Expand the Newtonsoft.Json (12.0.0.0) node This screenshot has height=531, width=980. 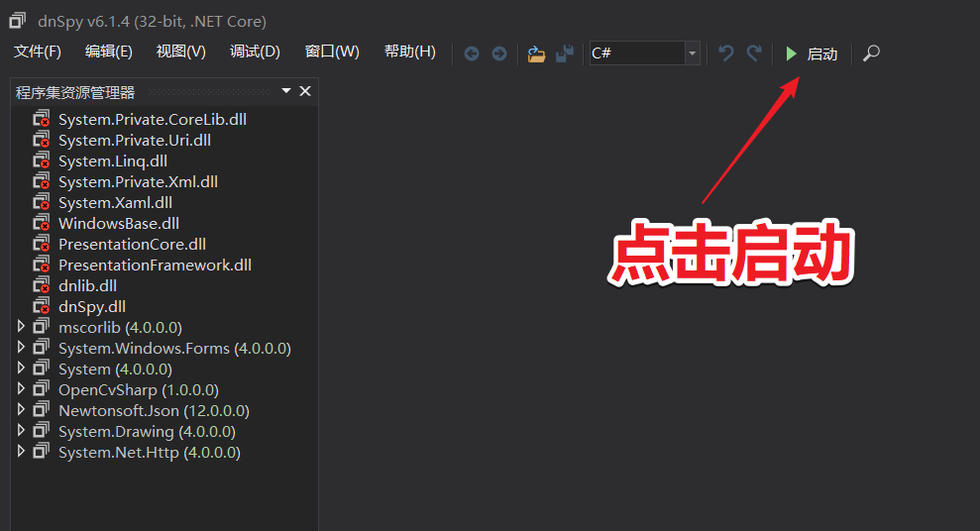click(x=21, y=409)
